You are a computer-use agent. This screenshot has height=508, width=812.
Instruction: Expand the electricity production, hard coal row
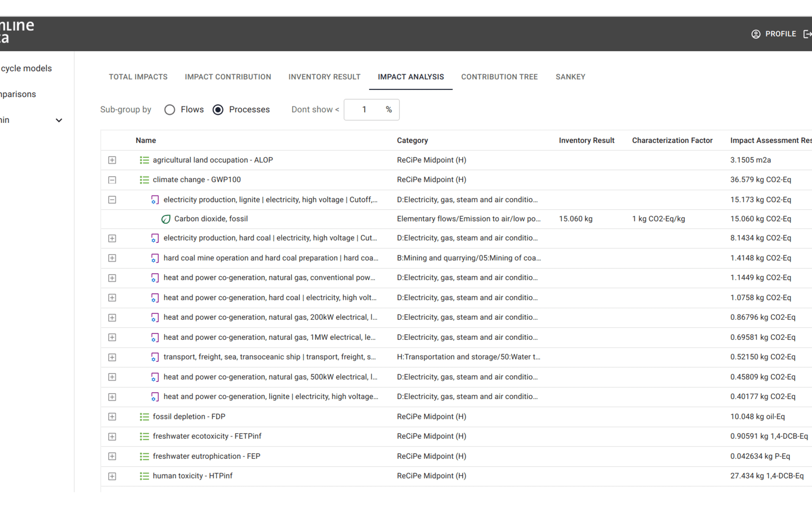(x=112, y=238)
